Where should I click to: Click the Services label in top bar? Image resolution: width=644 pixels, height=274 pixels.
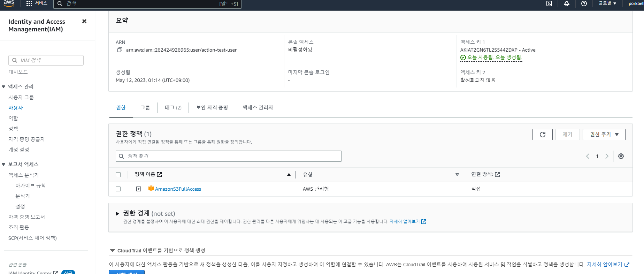pyautogui.click(x=41, y=3)
